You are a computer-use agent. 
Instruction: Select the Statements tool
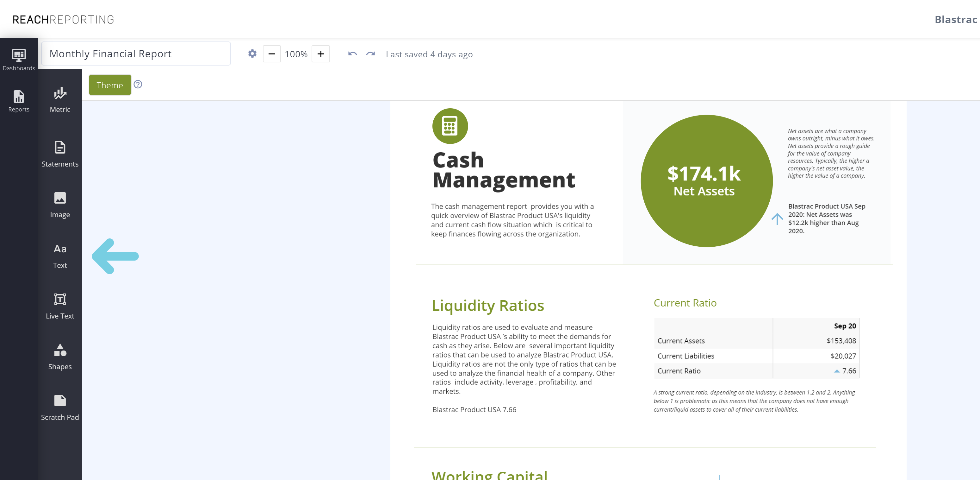click(60, 154)
